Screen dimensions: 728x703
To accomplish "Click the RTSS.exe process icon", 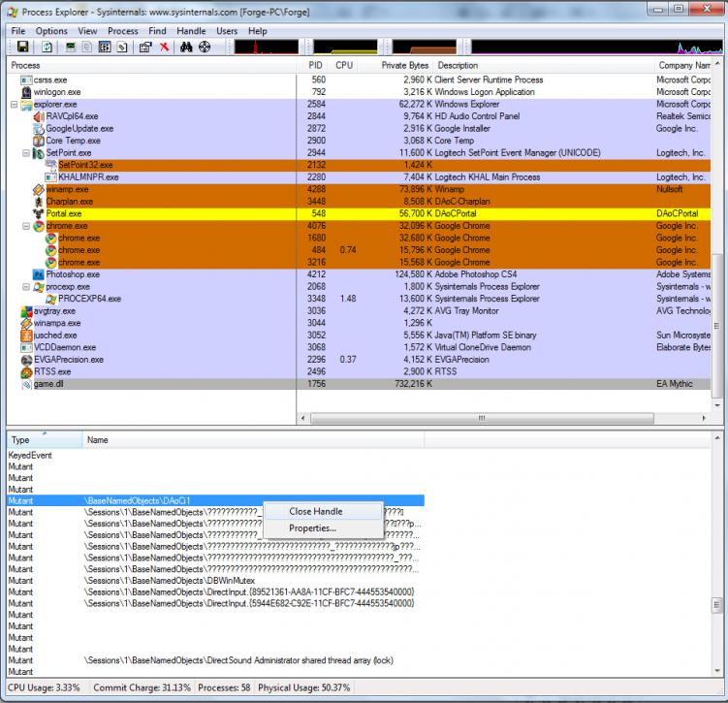I will pos(26,372).
